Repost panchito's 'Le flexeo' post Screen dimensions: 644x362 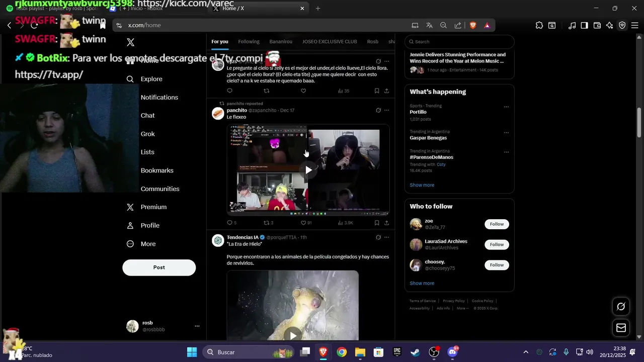click(269, 223)
